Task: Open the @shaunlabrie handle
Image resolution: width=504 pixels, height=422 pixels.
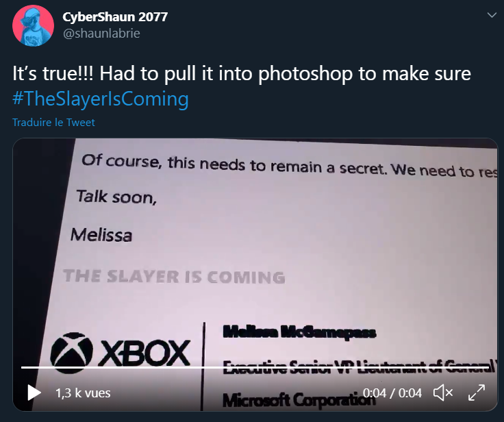Action: (x=101, y=34)
